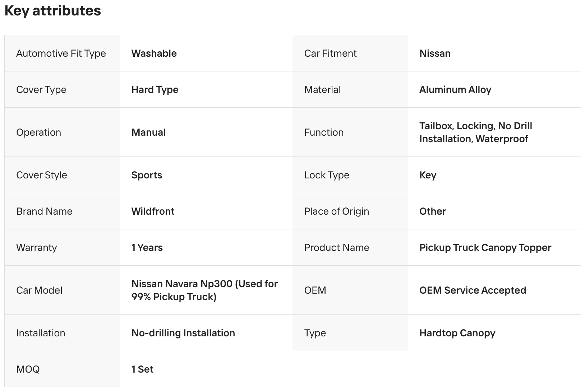Select the 1 Set MOQ value
This screenshot has height=392, width=585.
142,369
